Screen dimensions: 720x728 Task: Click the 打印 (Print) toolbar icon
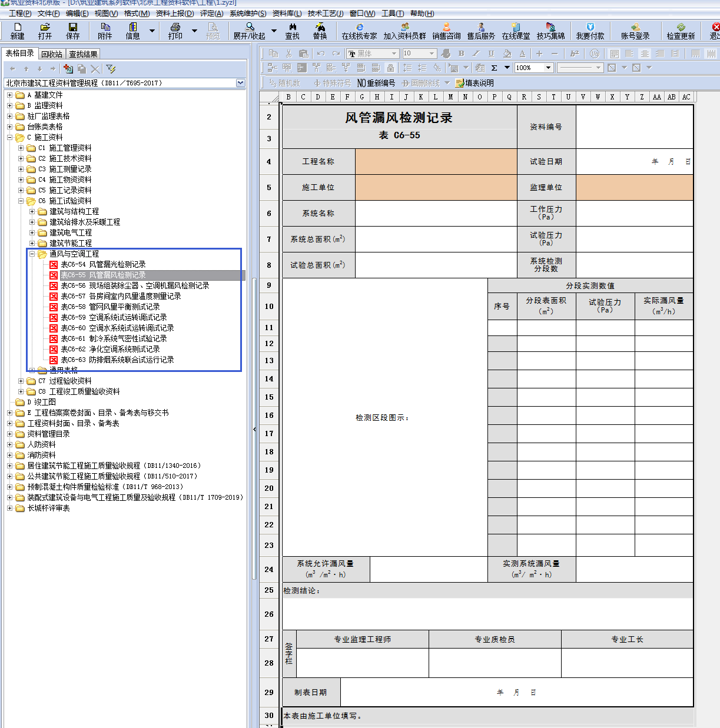[x=175, y=31]
